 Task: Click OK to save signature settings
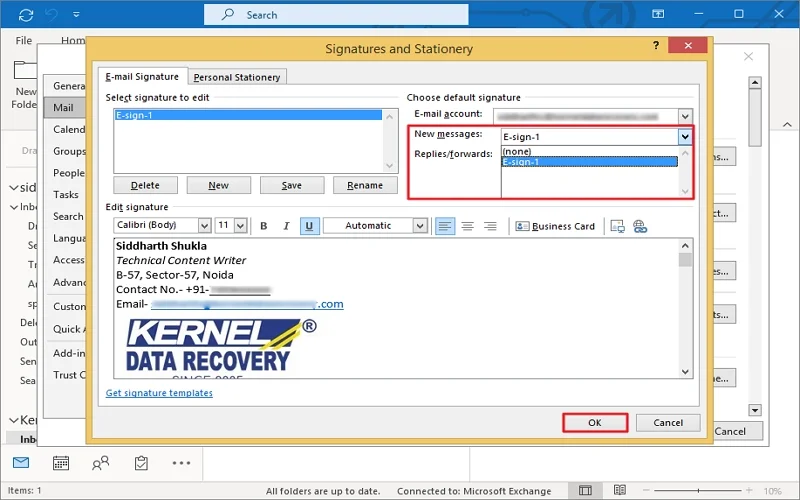pos(594,423)
